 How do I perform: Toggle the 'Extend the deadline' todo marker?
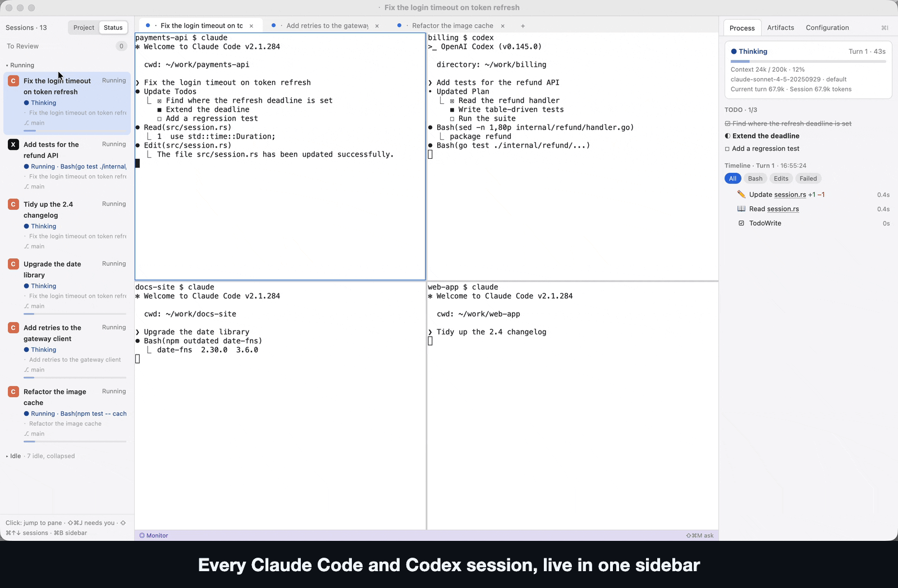click(x=728, y=136)
